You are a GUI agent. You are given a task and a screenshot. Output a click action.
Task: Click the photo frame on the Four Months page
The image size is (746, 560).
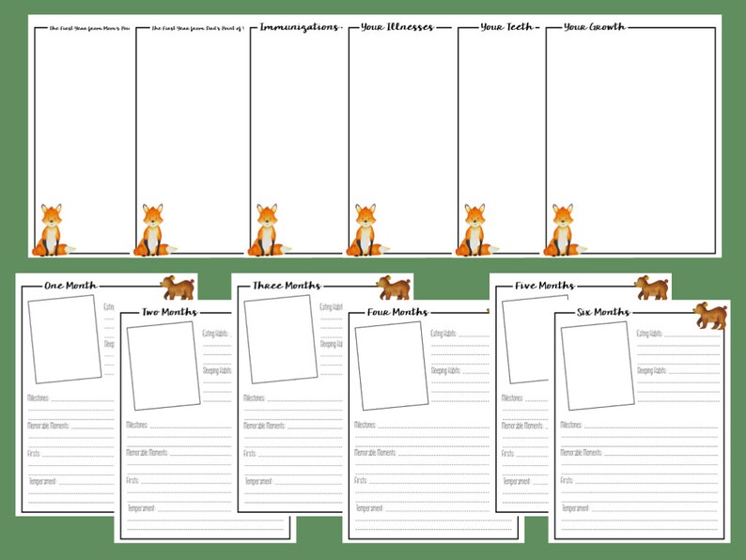tap(392, 366)
